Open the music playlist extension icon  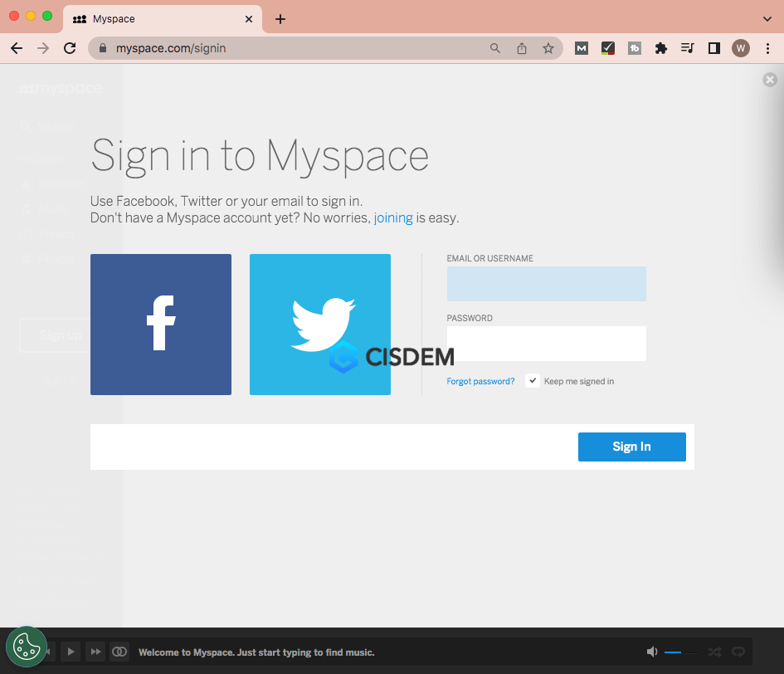pos(687,48)
